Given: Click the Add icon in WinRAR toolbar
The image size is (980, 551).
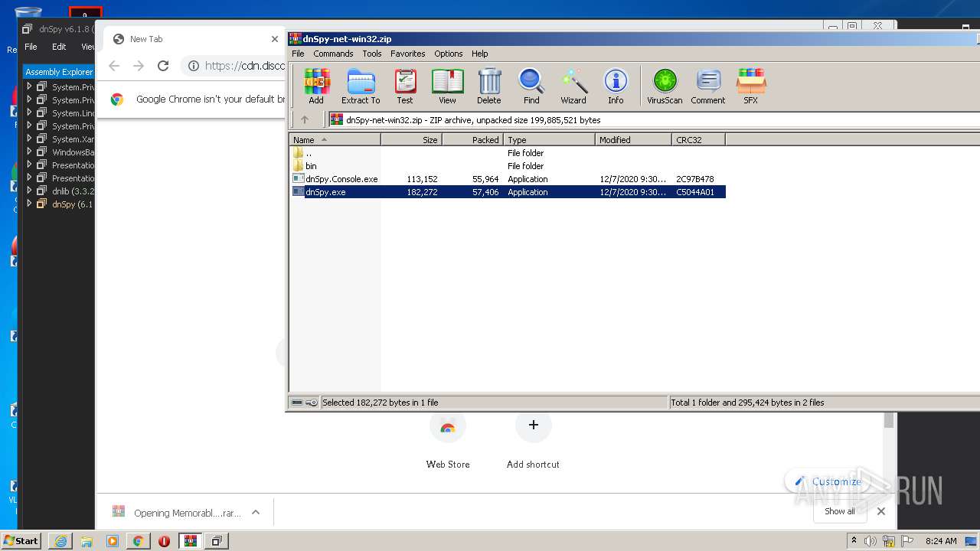Looking at the screenshot, I should click(x=316, y=86).
